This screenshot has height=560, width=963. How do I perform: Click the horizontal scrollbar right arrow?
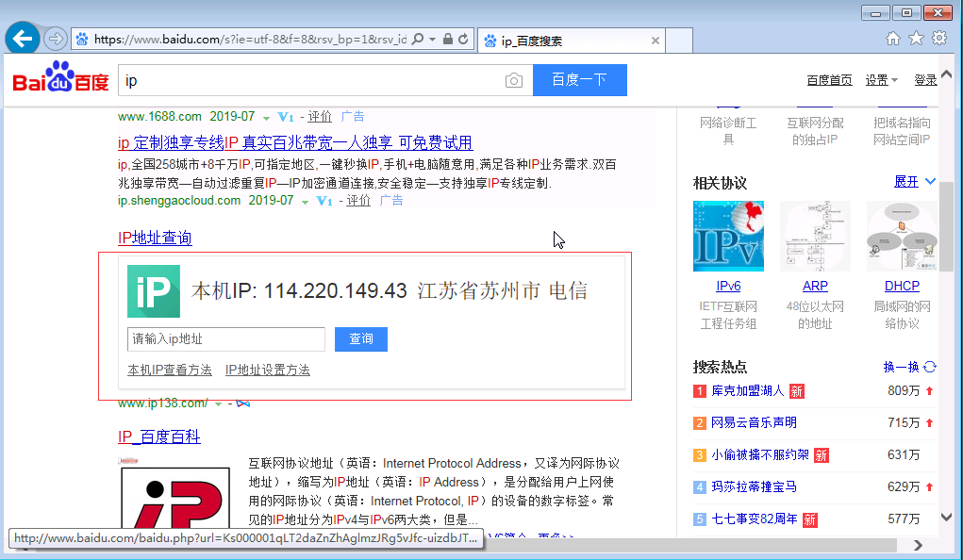(918, 545)
